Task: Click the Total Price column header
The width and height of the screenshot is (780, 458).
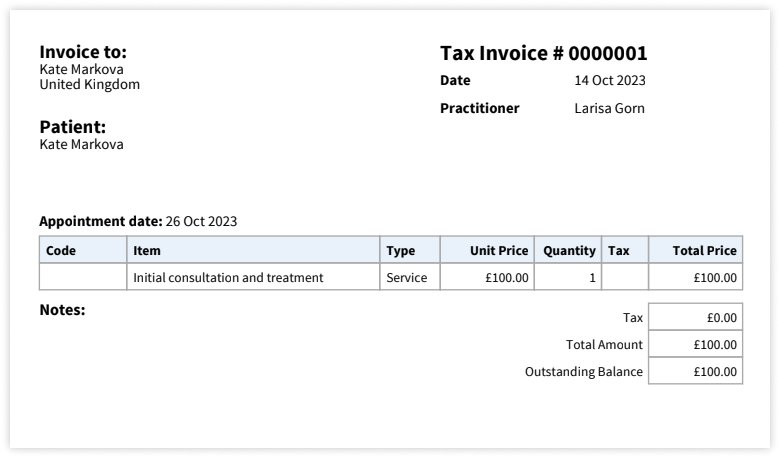Action: tap(704, 251)
